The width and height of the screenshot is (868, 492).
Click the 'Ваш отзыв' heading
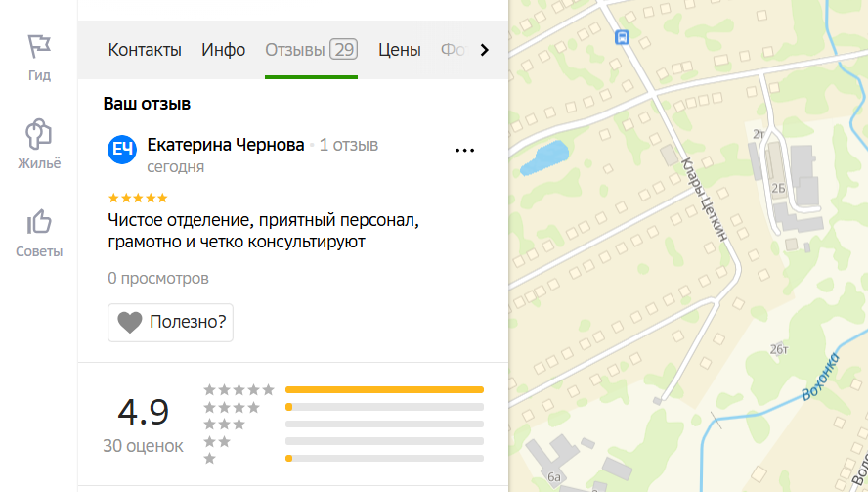point(147,104)
